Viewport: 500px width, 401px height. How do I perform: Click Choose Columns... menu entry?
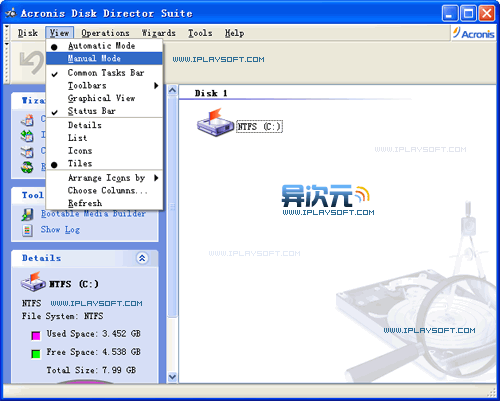point(104,190)
